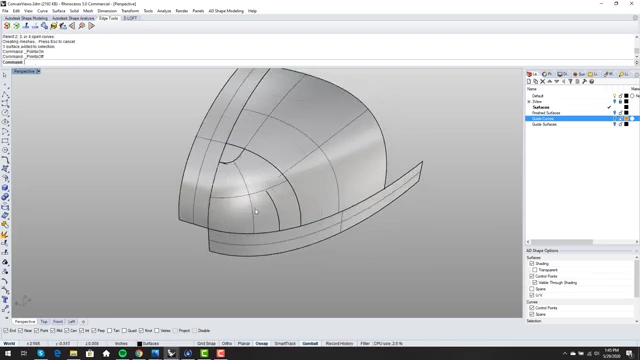
Task: Toggle the Point osnap checkbox
Action: (x=37, y=331)
